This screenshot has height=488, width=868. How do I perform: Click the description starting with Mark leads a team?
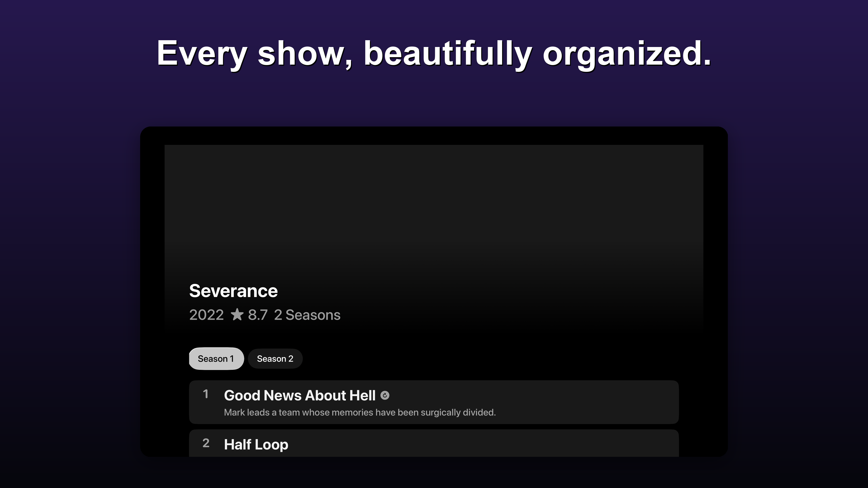click(x=360, y=412)
